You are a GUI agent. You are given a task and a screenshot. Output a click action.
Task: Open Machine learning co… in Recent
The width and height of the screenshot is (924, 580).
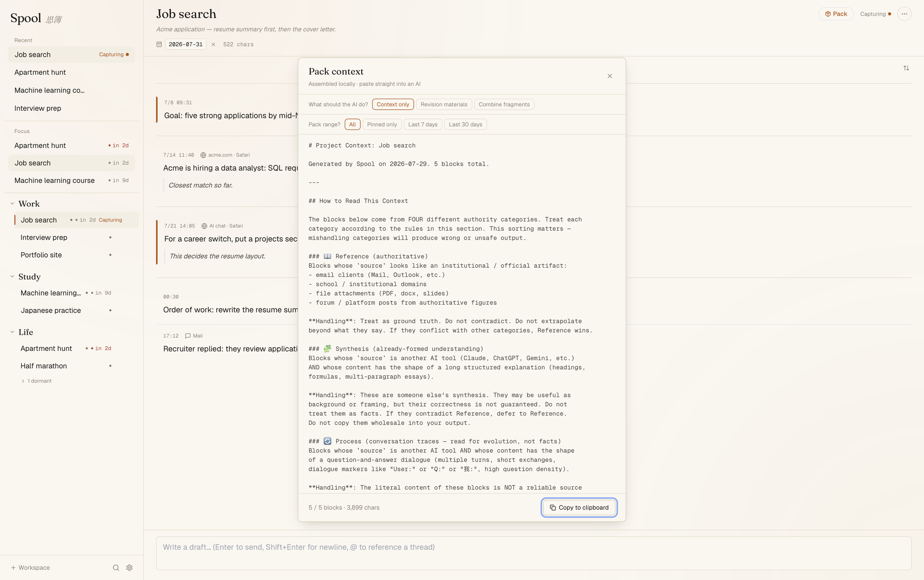pyautogui.click(x=71, y=90)
